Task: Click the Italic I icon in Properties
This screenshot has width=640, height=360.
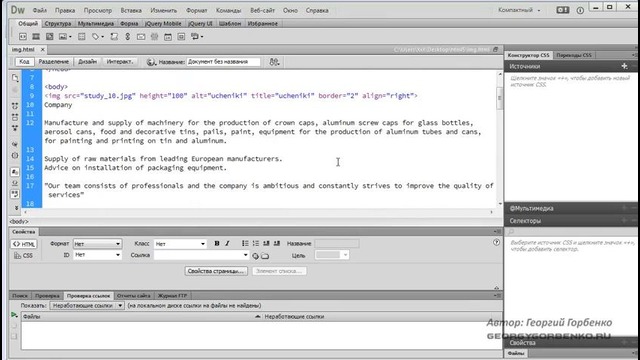Action: click(x=227, y=243)
